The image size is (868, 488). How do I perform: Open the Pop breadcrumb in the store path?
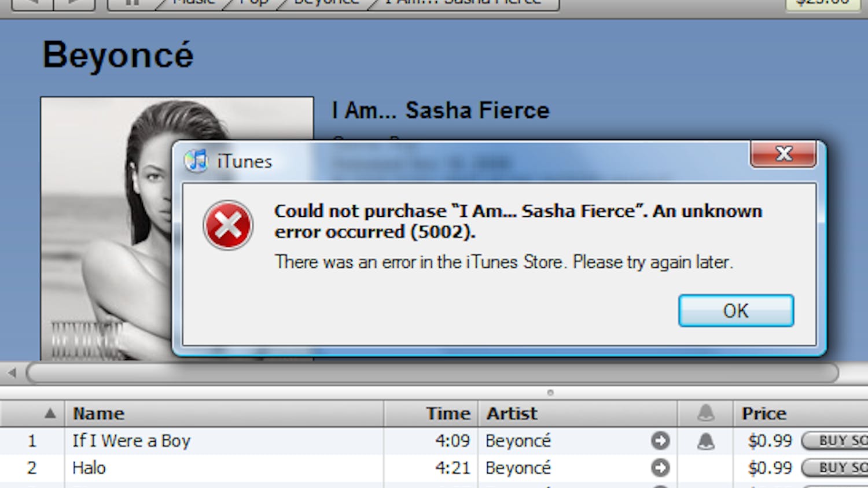click(253, 3)
